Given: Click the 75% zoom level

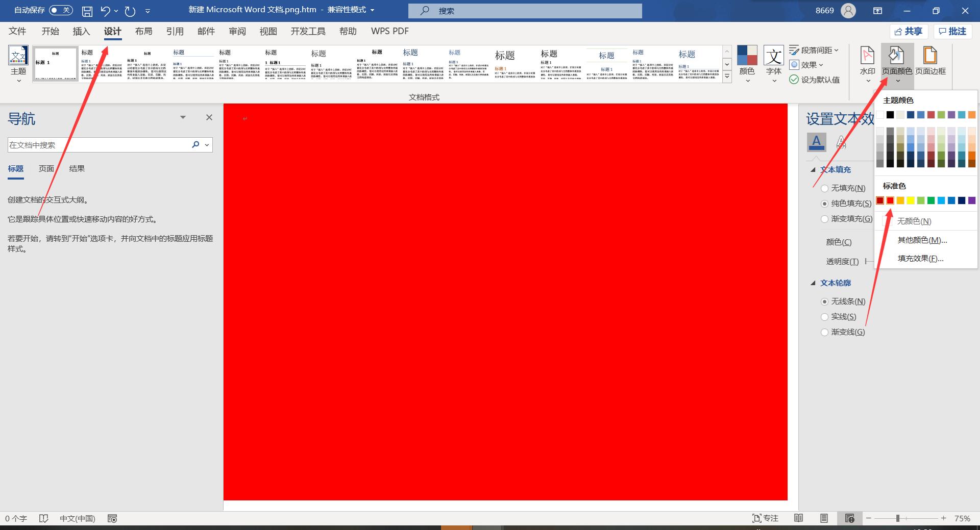Looking at the screenshot, I should pyautogui.click(x=962, y=518).
